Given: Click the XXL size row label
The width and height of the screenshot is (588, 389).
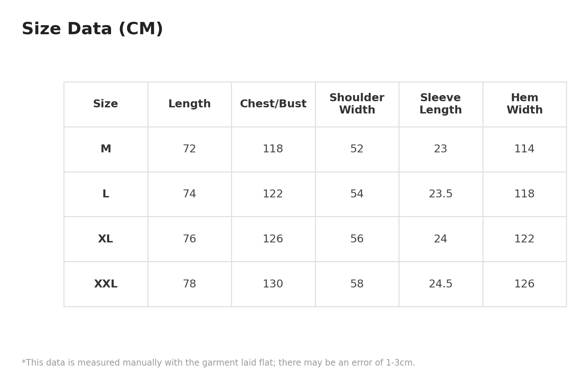Looking at the screenshot, I should (106, 284).
